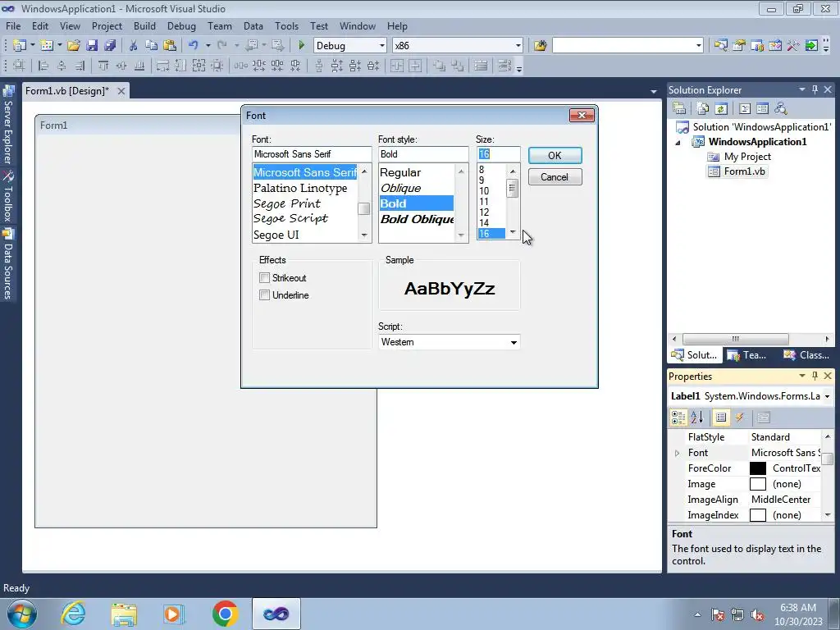Click View Designer icon in Solution Explorer
840x630 pixels.
pos(762,108)
